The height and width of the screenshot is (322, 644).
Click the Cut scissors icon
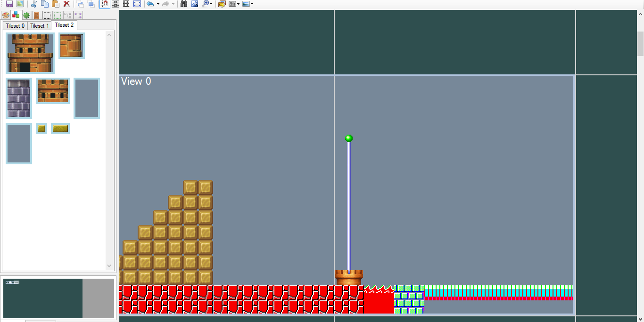pyautogui.click(x=34, y=4)
